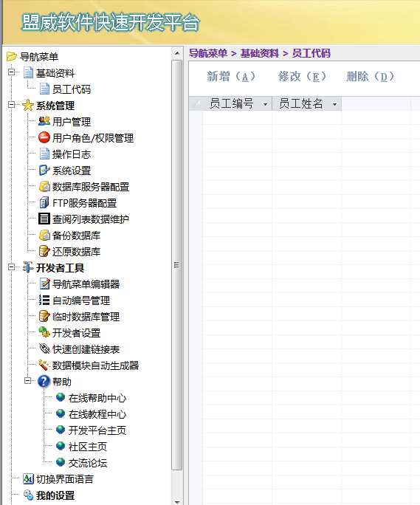Click the 在线帮助中心 globe icon
The height and width of the screenshot is (505, 420).
[x=61, y=397]
